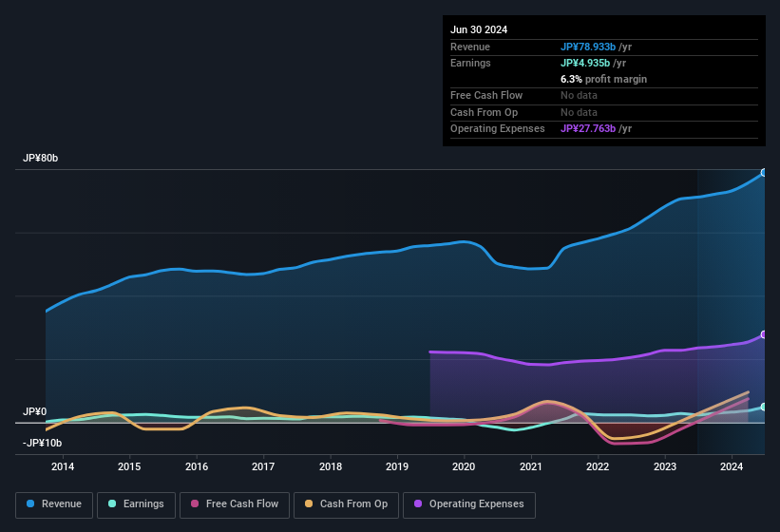
Task: Click the 2014 x-axis label
Action: [x=63, y=466]
